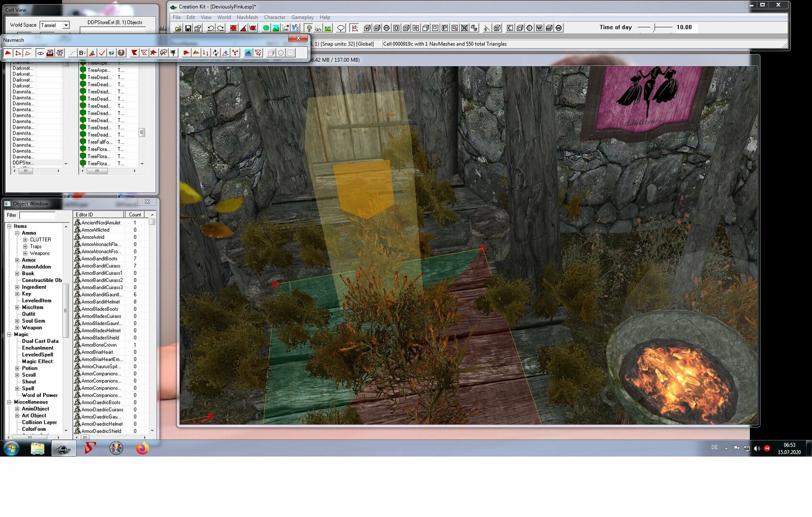Click the landscape picture icon in main toolbar

276,28
